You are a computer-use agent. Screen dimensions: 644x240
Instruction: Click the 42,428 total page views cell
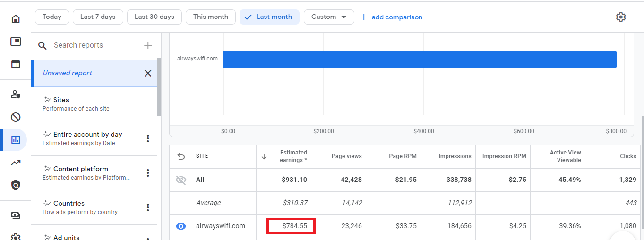click(x=351, y=180)
